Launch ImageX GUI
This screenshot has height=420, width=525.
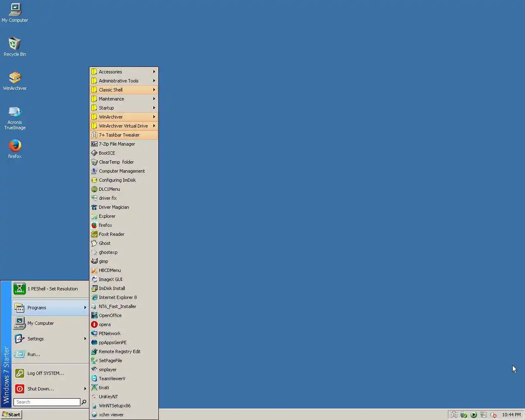[x=124, y=279]
